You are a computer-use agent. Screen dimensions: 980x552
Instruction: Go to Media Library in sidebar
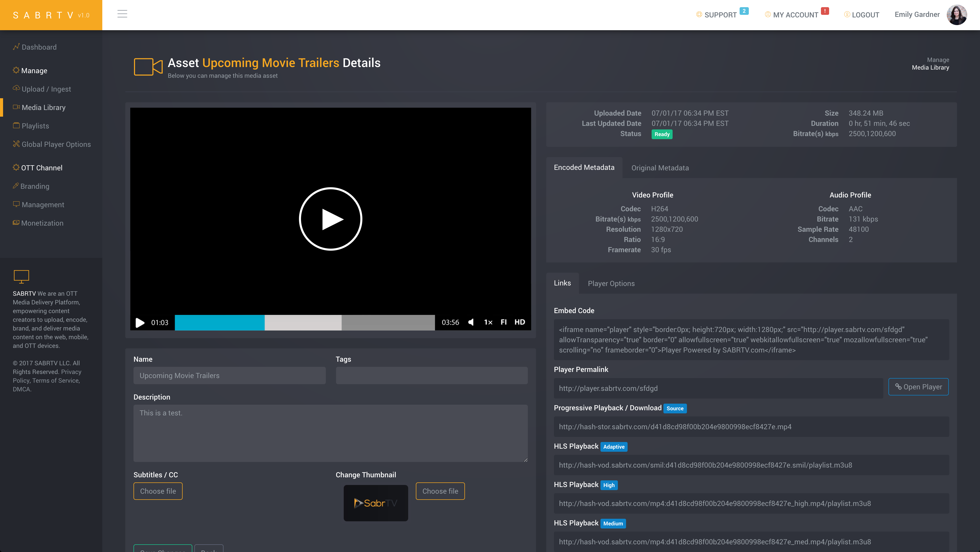43,108
